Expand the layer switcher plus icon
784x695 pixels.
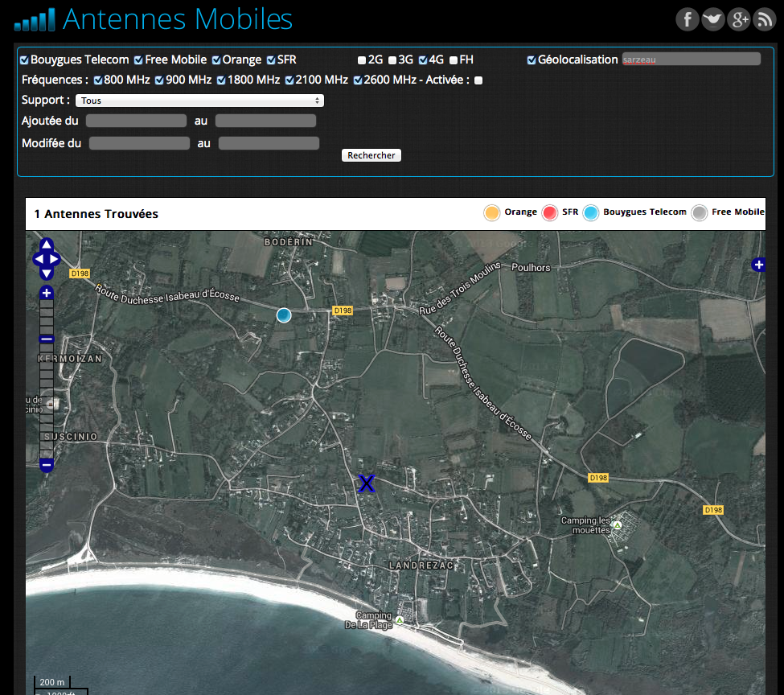757,265
